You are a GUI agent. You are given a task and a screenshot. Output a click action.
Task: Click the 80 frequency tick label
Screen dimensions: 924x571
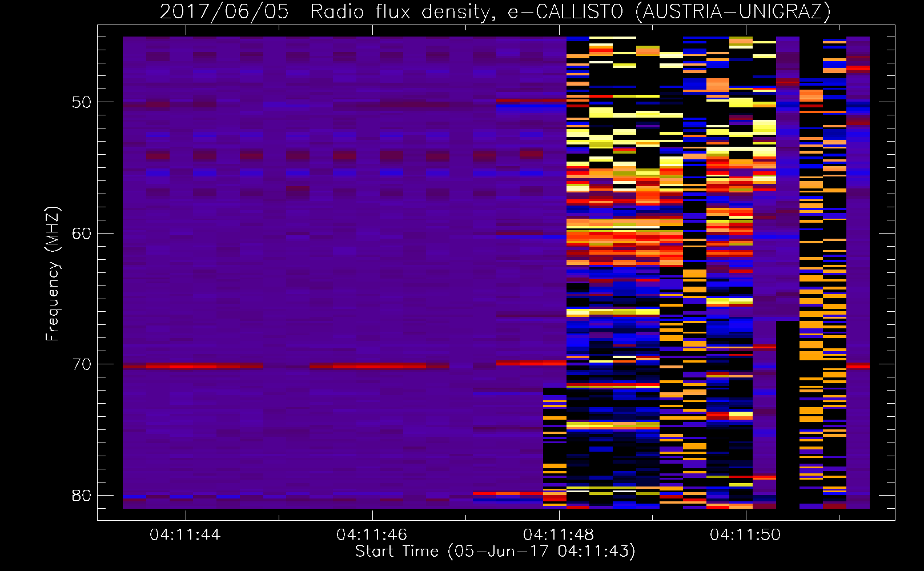pos(82,495)
